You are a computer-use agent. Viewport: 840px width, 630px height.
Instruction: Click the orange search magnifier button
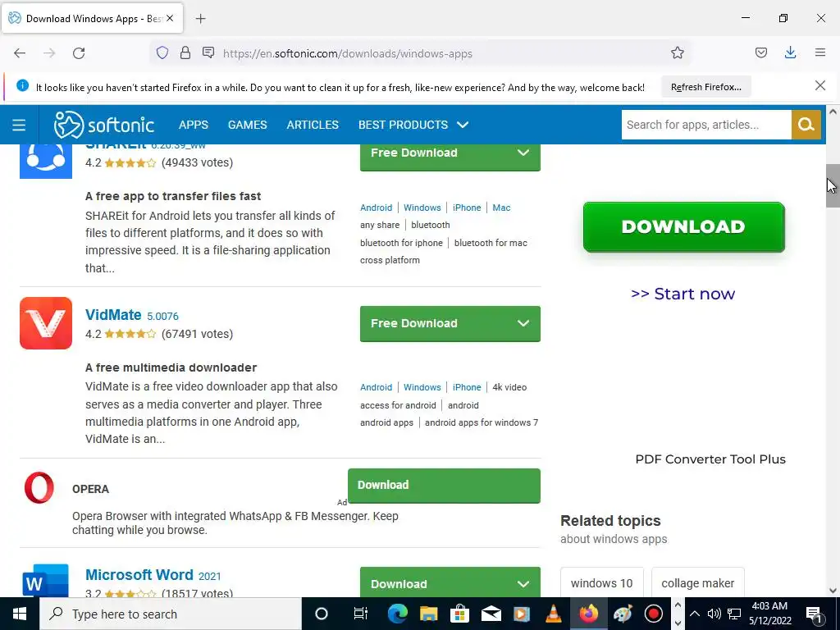(x=806, y=125)
